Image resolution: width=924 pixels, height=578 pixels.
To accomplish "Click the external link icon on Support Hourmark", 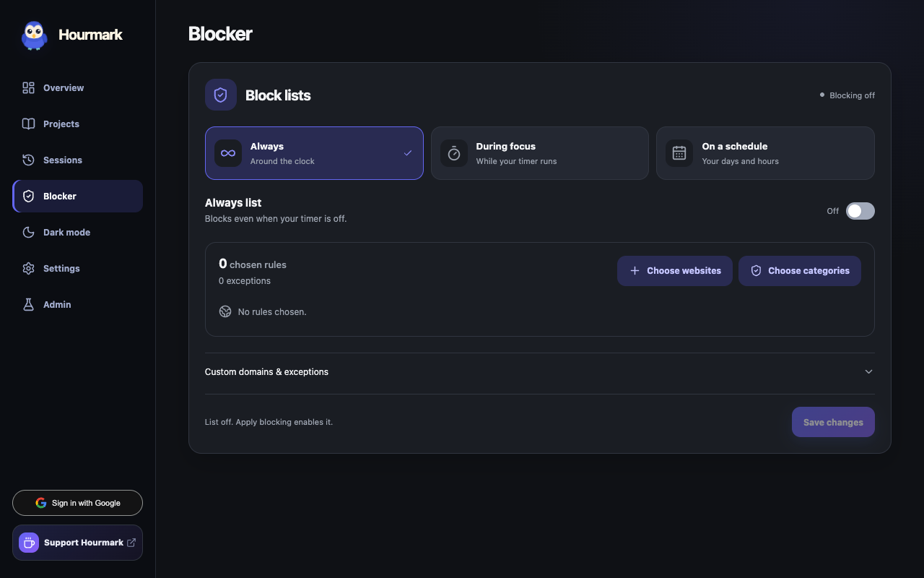I will (131, 543).
